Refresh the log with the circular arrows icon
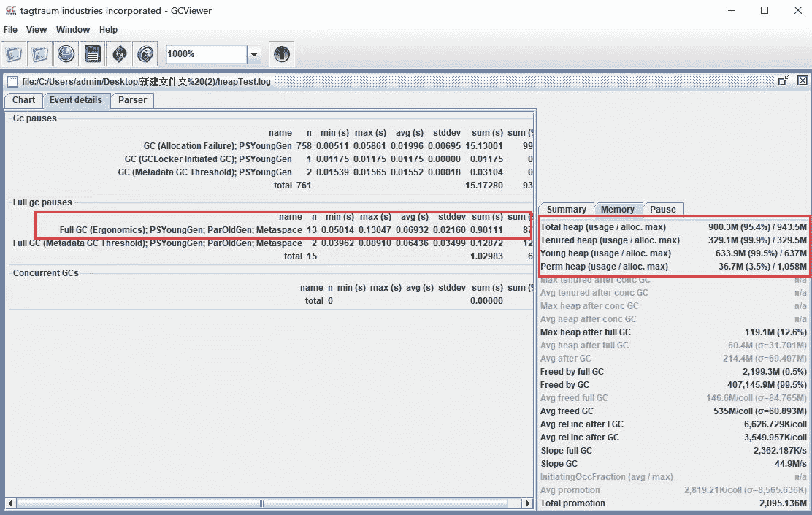The width and height of the screenshot is (812, 515). pos(119,54)
